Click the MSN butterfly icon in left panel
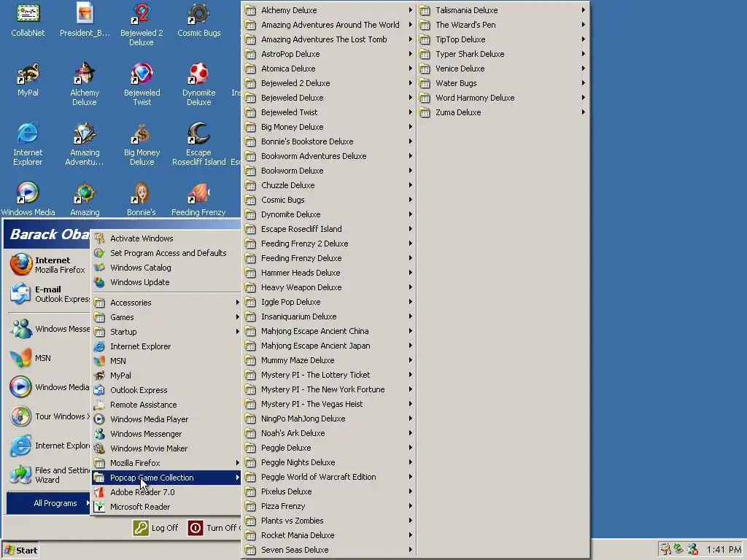This screenshot has width=747, height=560. (21, 357)
